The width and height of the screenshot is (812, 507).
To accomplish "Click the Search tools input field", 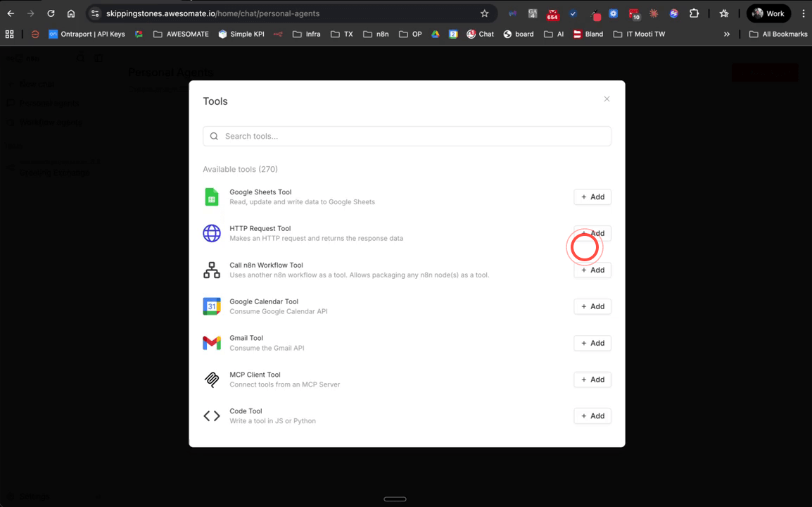I will [407, 136].
